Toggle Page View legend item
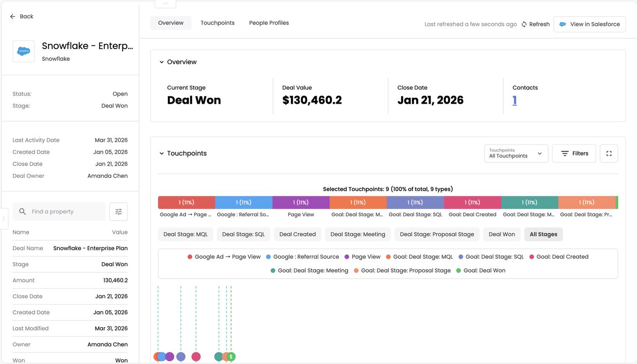This screenshot has height=364, width=637. 362,257
